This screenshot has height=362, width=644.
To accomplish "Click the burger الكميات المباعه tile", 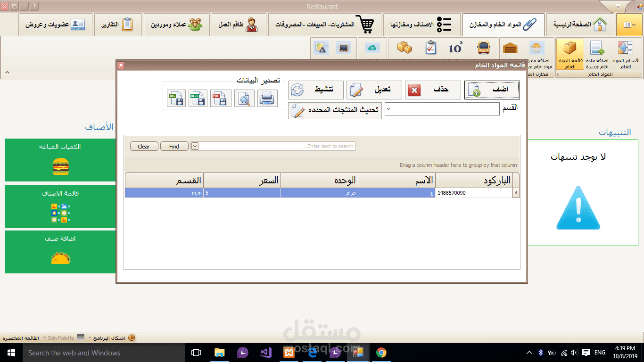I will tap(60, 160).
